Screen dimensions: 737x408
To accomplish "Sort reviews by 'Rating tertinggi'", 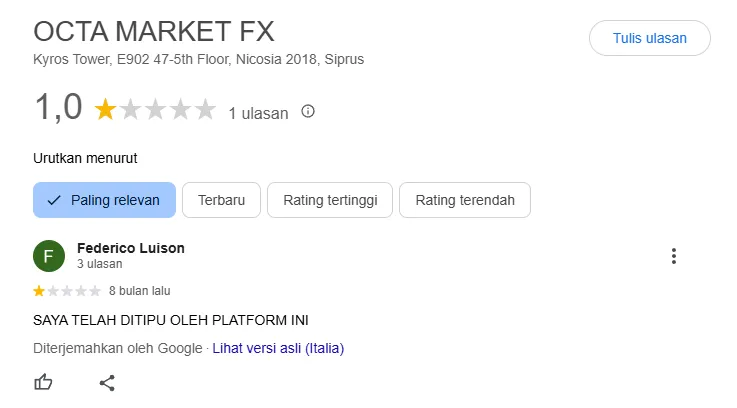I will tap(330, 200).
